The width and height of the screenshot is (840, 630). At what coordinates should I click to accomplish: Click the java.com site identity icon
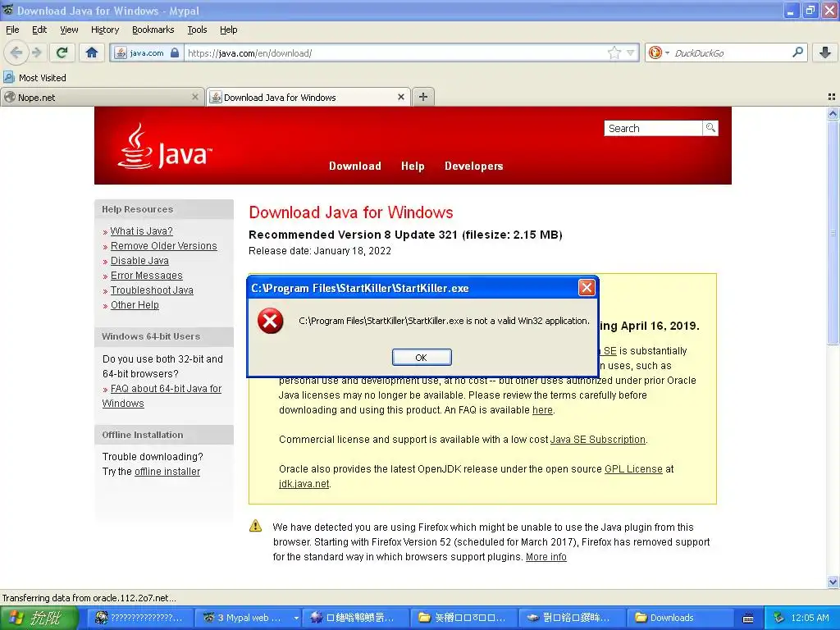(x=121, y=53)
